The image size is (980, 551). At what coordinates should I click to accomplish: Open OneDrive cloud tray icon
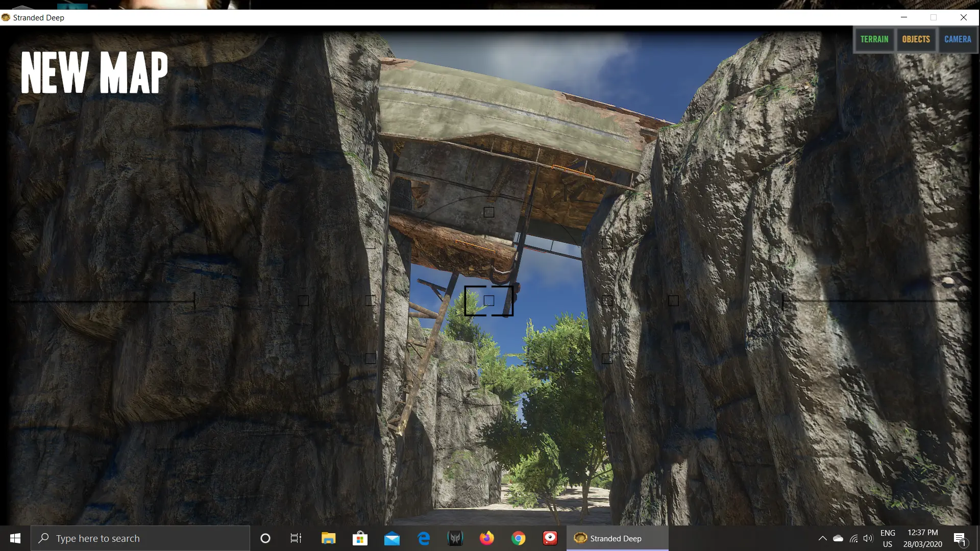838,538
